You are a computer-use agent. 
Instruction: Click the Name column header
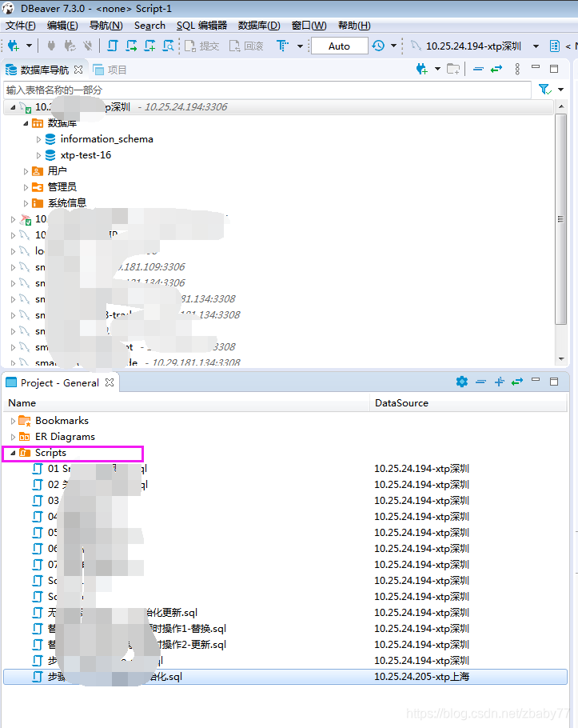(x=186, y=403)
